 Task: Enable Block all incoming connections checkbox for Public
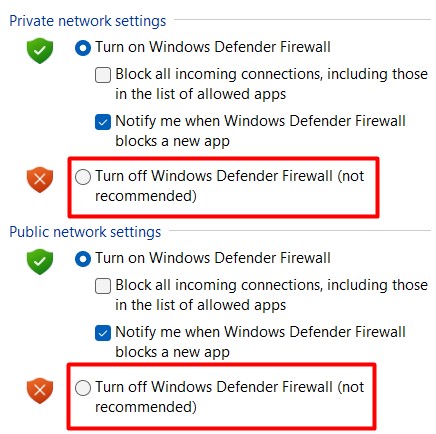pyautogui.click(x=103, y=286)
